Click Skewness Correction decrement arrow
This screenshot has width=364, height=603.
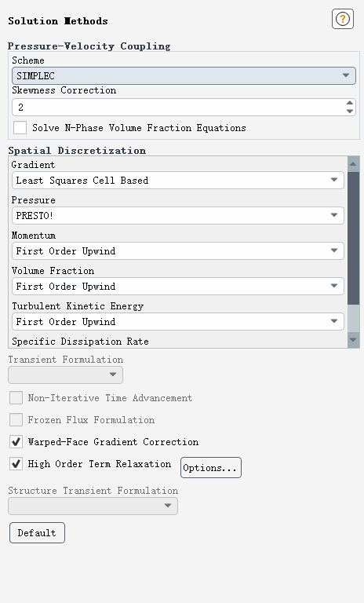[349, 111]
